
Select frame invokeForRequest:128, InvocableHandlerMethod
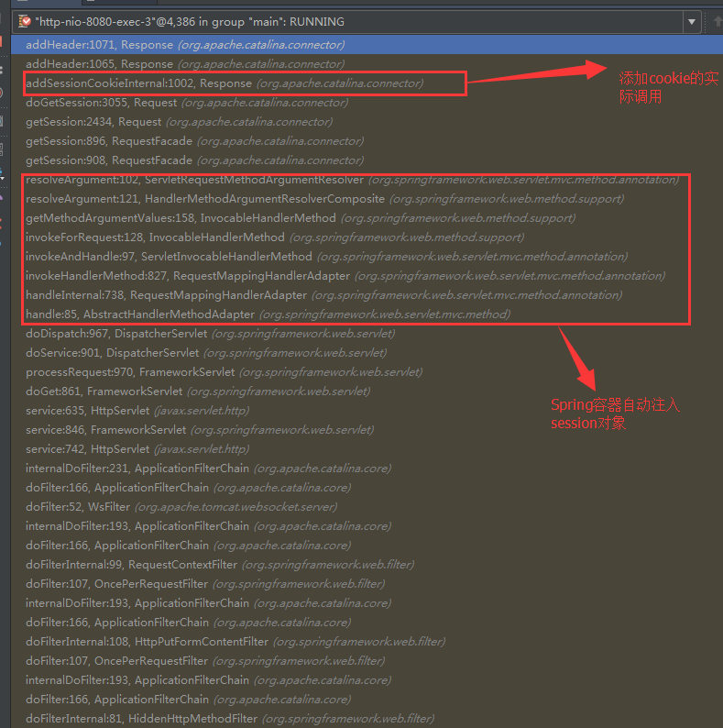tap(367, 237)
